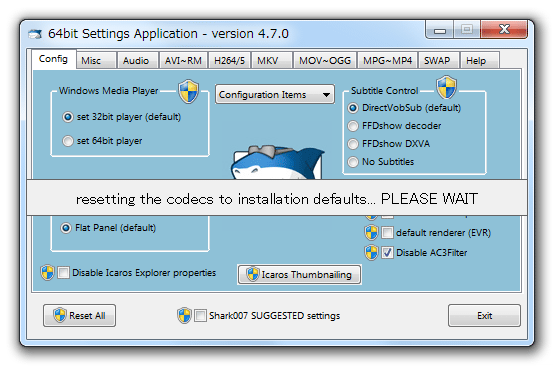Open the Help tab
The image size is (558, 369).
click(x=480, y=60)
